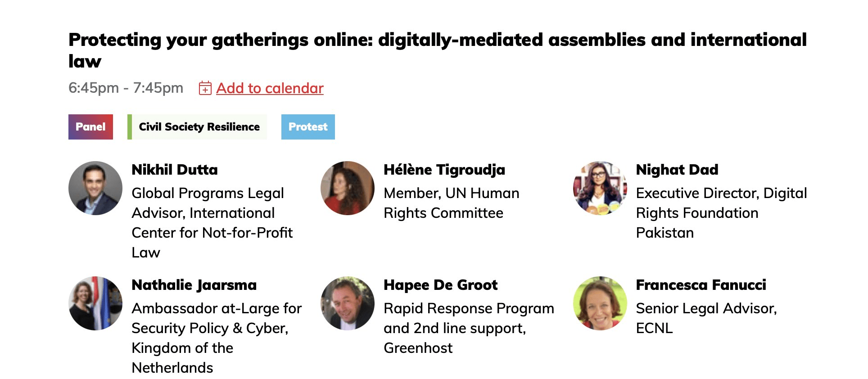View Nighat Dad's speaker photo

click(x=600, y=188)
